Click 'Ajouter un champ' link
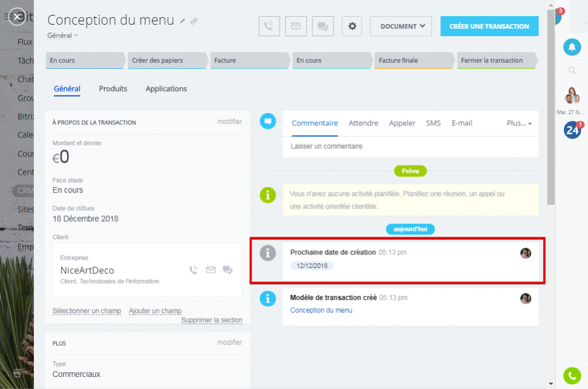Screen dimensions: 588x389 (155, 311)
